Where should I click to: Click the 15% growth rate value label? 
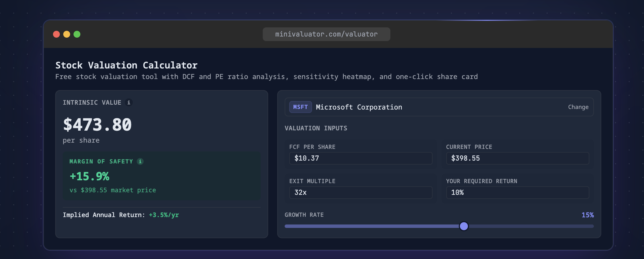tap(588, 215)
